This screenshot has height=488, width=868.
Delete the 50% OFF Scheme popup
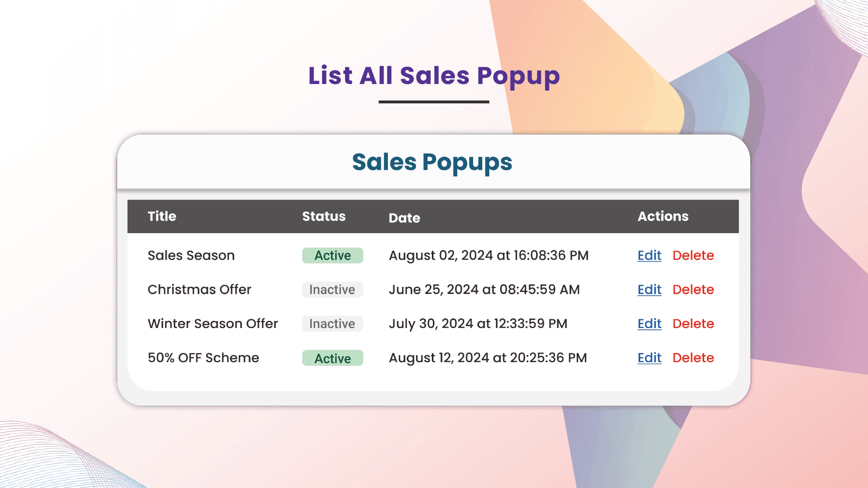pyautogui.click(x=693, y=358)
